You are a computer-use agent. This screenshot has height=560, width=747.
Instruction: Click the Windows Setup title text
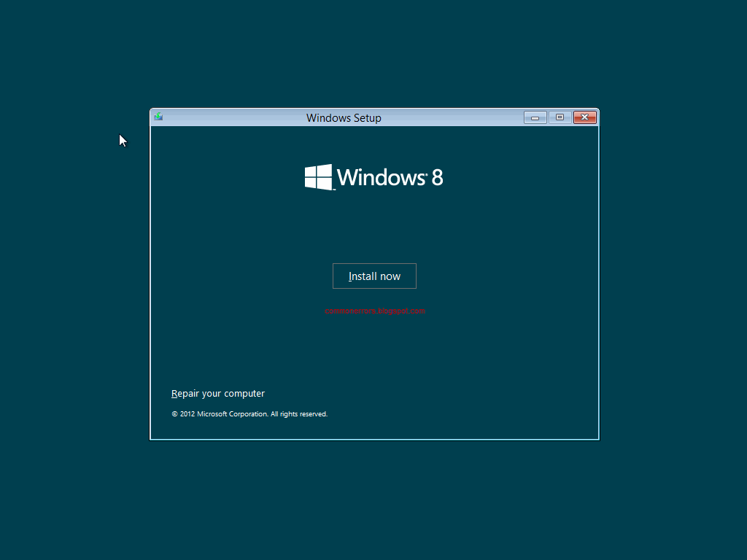coord(344,117)
